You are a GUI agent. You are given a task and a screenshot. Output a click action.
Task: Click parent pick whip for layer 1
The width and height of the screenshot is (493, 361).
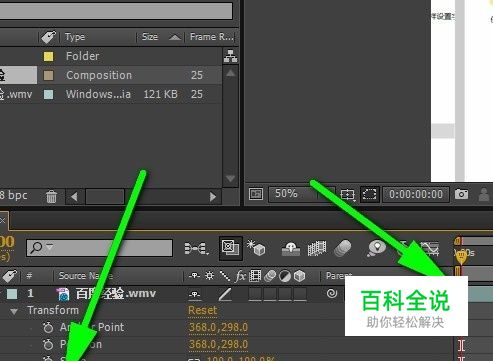pyautogui.click(x=332, y=294)
